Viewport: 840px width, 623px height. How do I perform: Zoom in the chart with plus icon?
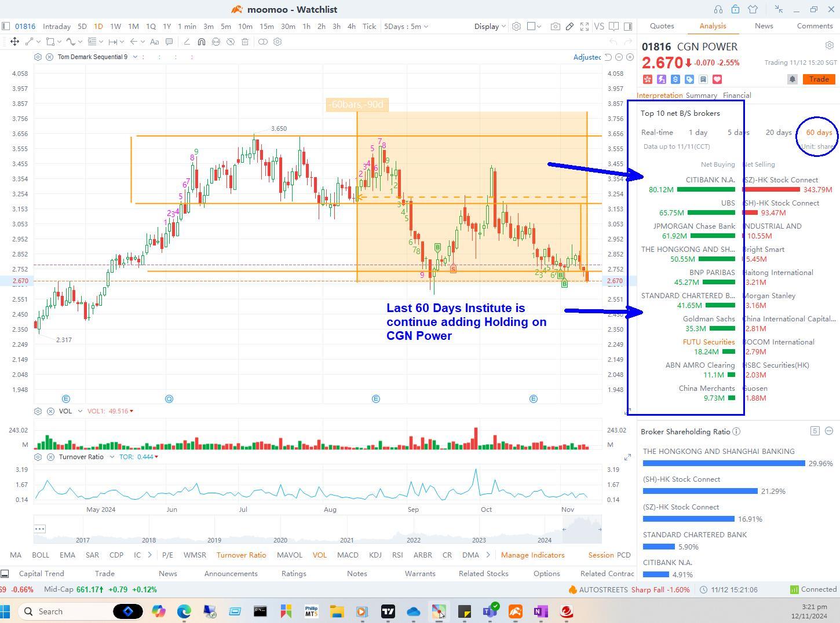[x=630, y=57]
